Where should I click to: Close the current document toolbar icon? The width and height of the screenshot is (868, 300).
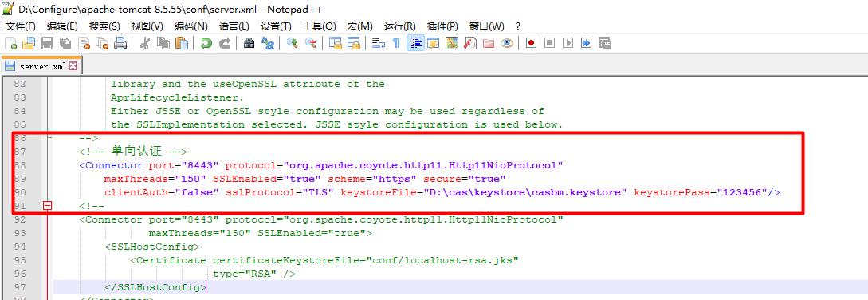pyautogui.click(x=84, y=43)
